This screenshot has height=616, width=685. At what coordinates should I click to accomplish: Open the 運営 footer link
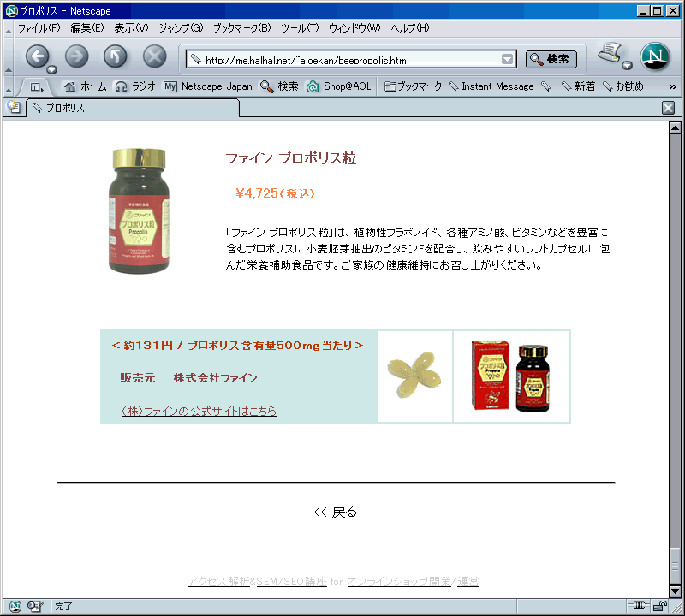pyautogui.click(x=468, y=581)
